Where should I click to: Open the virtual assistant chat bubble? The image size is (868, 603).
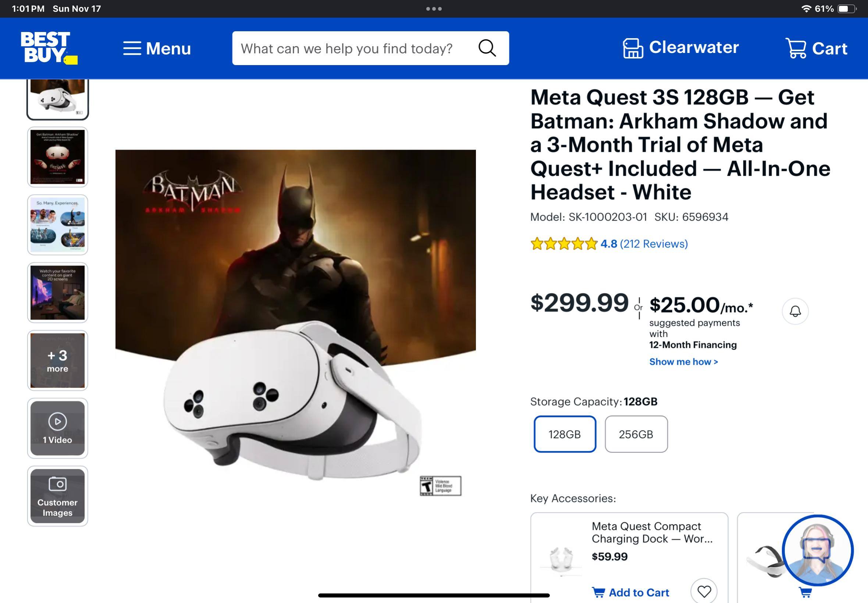pos(817,550)
